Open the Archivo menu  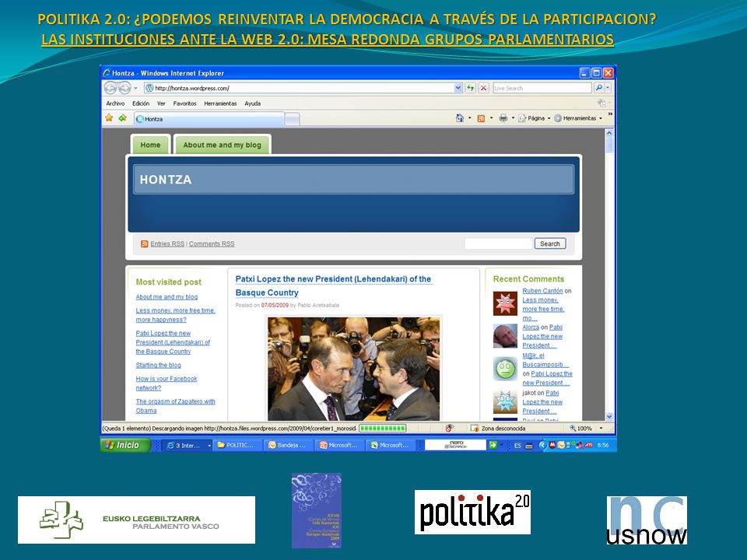point(115,103)
